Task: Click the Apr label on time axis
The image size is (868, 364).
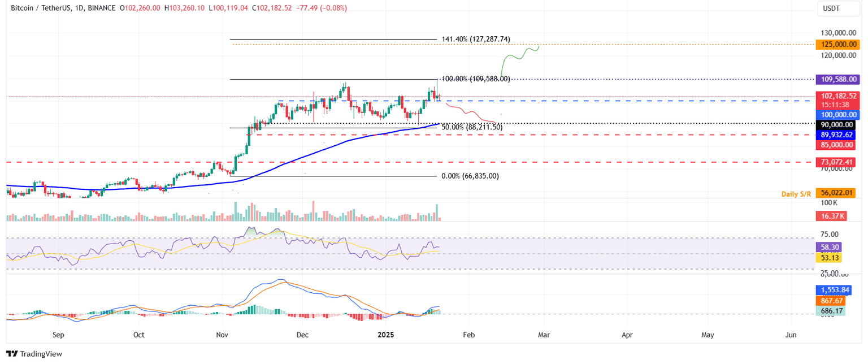Action: pos(627,335)
